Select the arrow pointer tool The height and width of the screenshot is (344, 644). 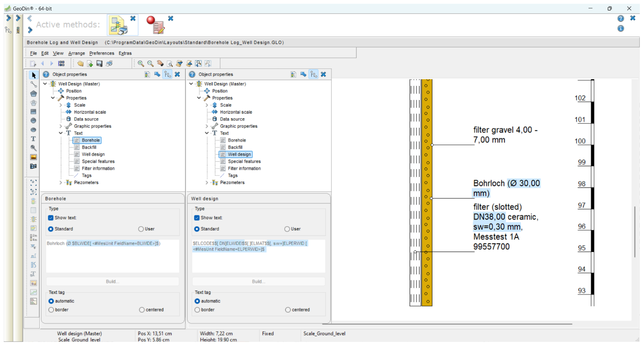(x=33, y=75)
